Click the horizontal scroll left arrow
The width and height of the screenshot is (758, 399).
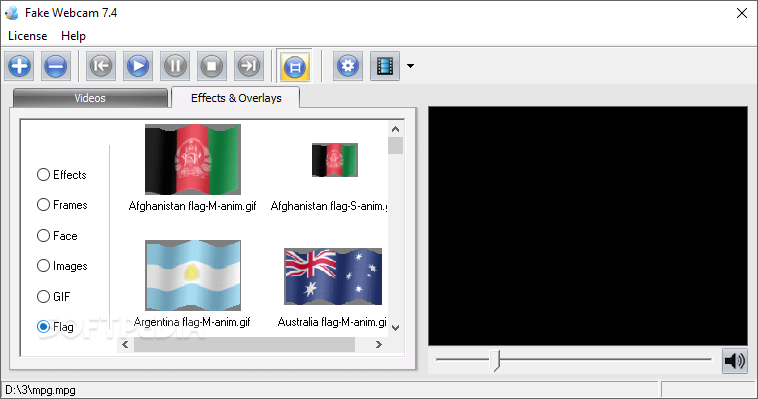click(x=125, y=344)
